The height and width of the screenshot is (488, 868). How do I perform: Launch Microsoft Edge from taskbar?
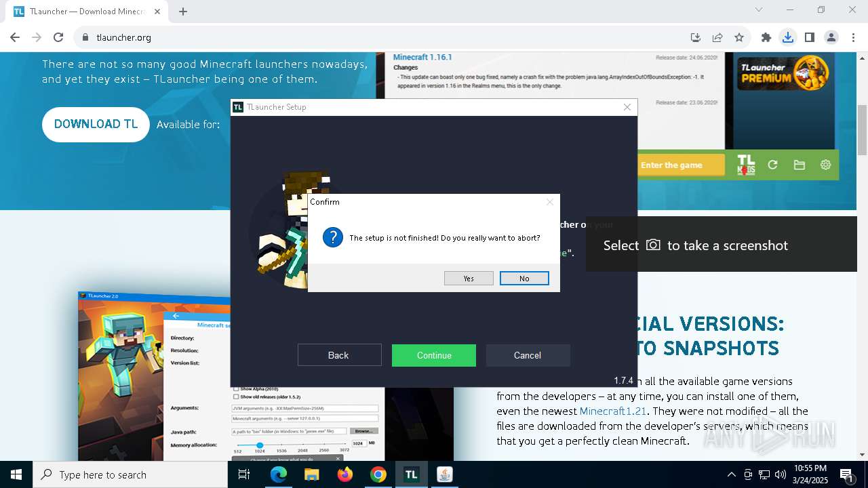tap(279, 474)
